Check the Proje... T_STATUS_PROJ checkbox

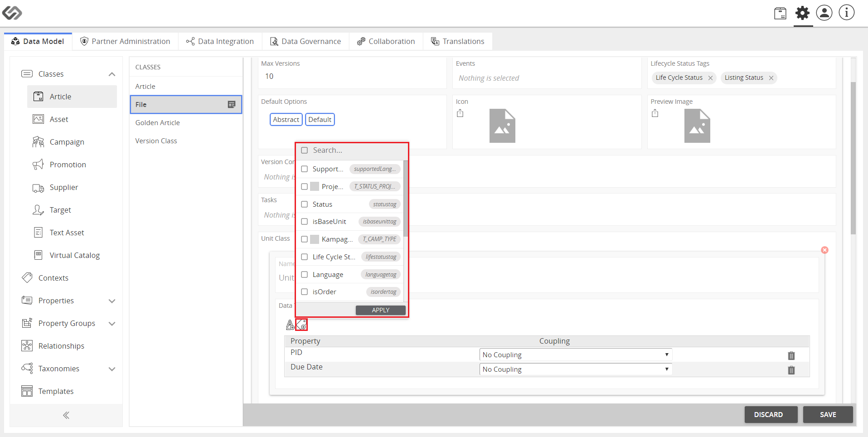pos(305,187)
